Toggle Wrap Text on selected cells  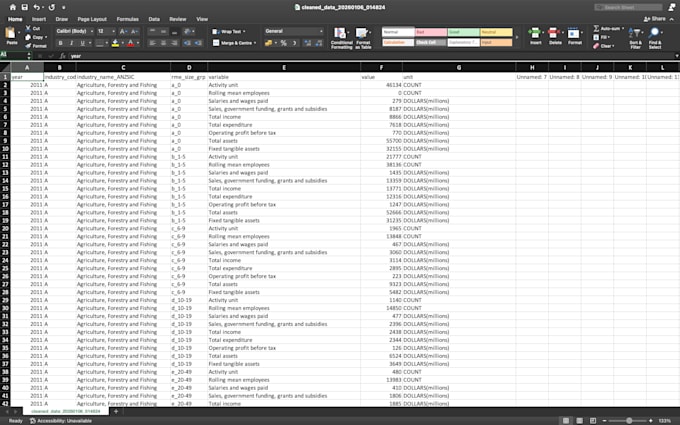point(229,32)
